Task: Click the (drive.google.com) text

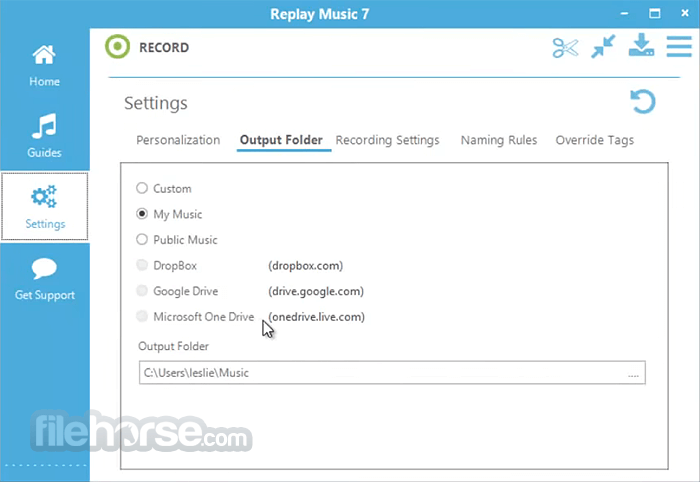Action: (x=316, y=291)
